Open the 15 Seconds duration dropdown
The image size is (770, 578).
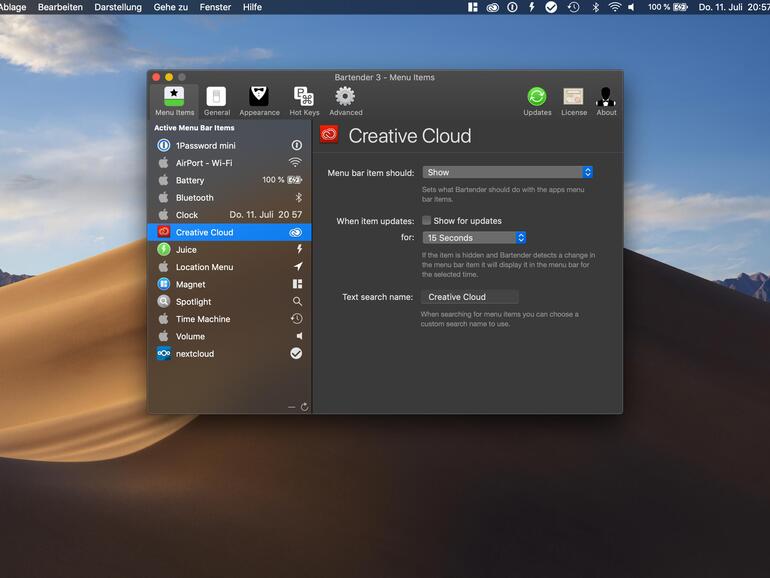point(474,238)
